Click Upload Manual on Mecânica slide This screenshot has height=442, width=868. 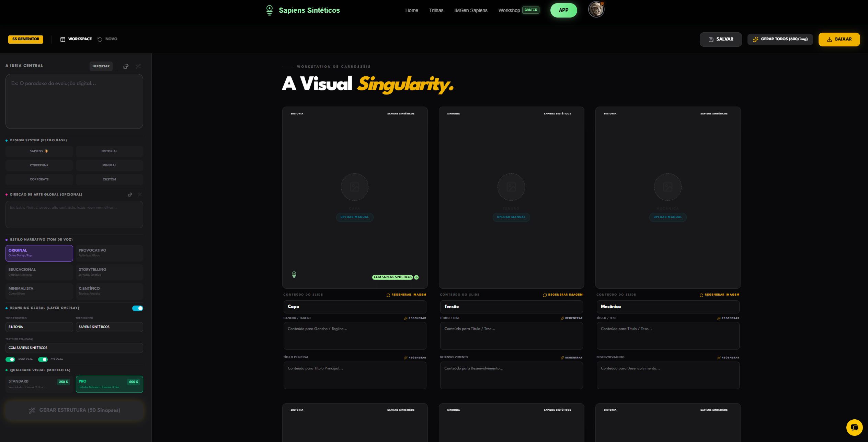coord(667,217)
